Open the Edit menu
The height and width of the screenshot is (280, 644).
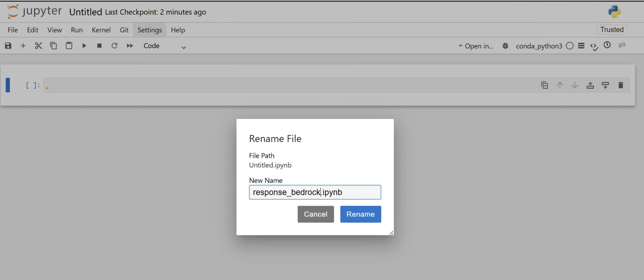click(33, 30)
